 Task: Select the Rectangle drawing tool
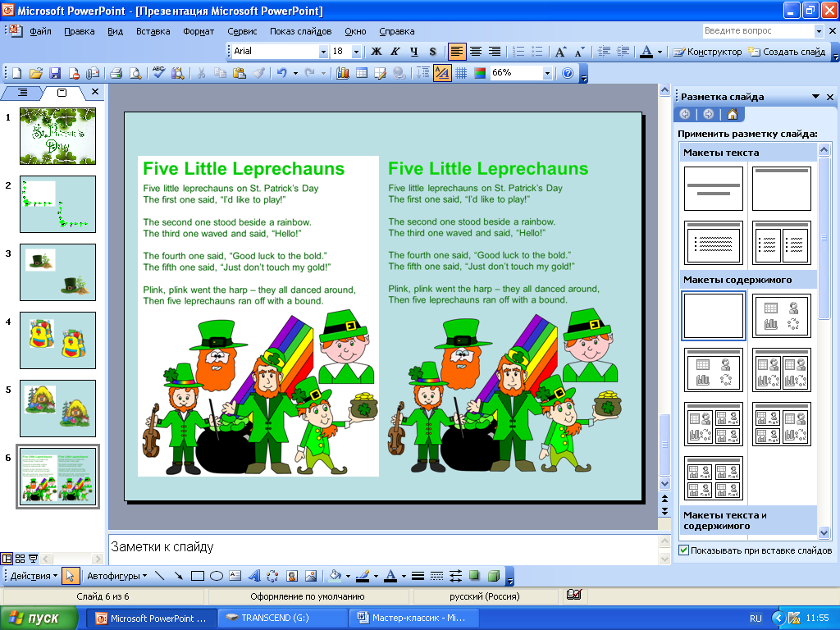click(x=198, y=576)
